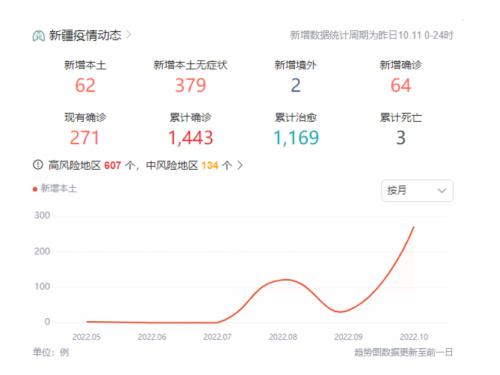500x375 pixels.
Task: Click the 2022.10 axis label
Action: pos(414,337)
